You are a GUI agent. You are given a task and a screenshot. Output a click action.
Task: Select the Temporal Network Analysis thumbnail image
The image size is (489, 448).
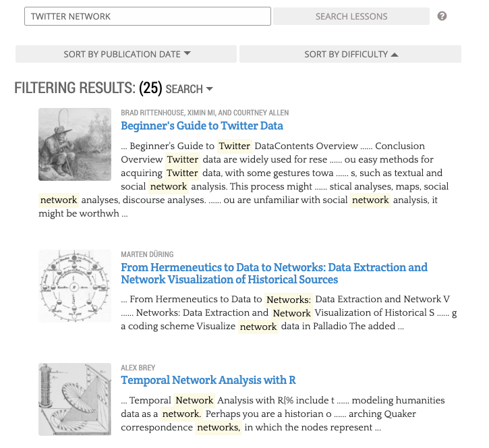pyautogui.click(x=75, y=399)
